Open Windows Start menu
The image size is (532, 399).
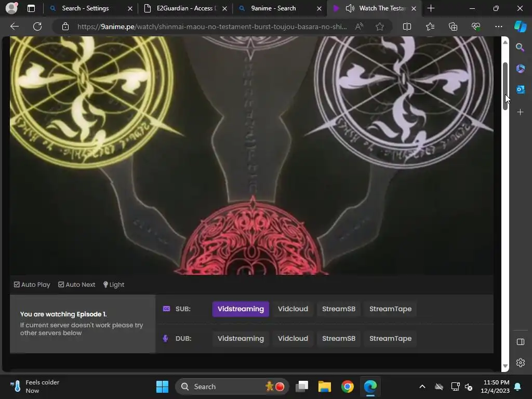(162, 387)
